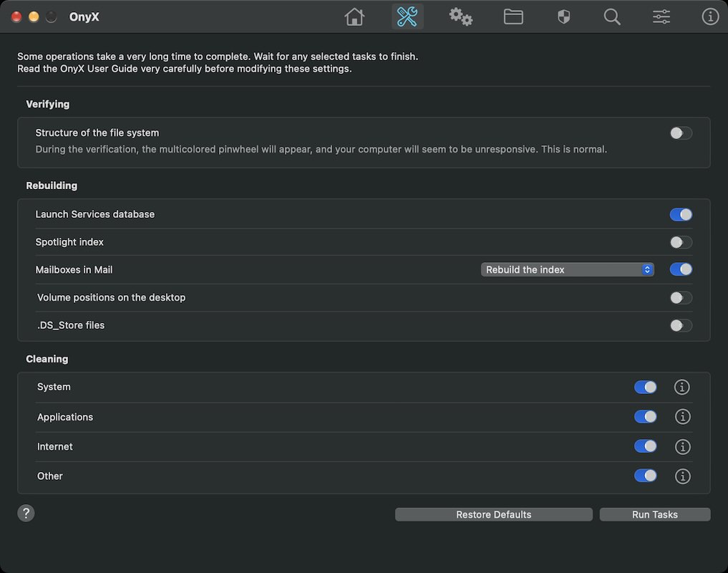Click the Launch Services database label
The width and height of the screenshot is (728, 573).
pos(95,214)
